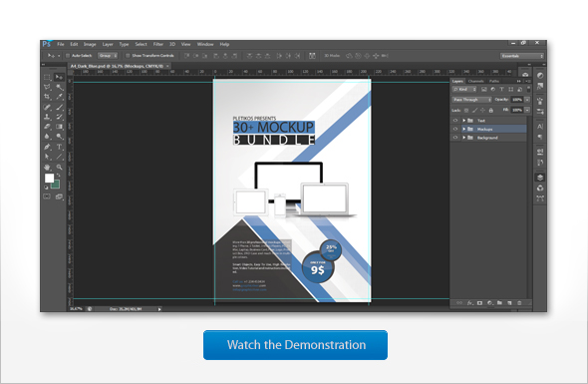Select the Crop tool
Image resolution: width=588 pixels, height=384 pixels.
47,97
